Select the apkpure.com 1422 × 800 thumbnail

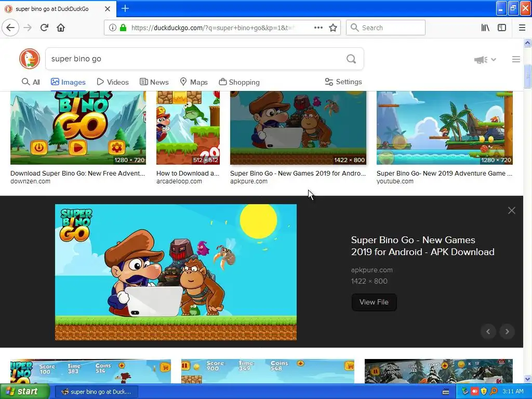pos(298,128)
